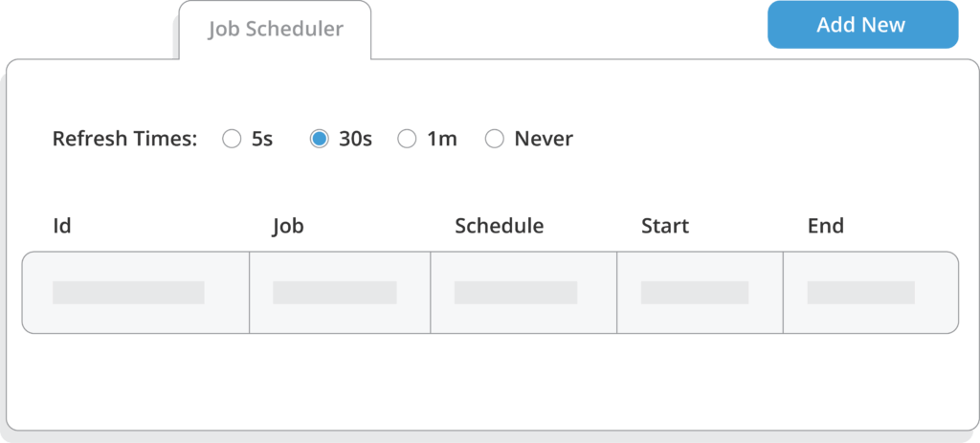Screen dimensions: 980x443
Task: Click the Start column header
Action: pyautogui.click(x=665, y=227)
